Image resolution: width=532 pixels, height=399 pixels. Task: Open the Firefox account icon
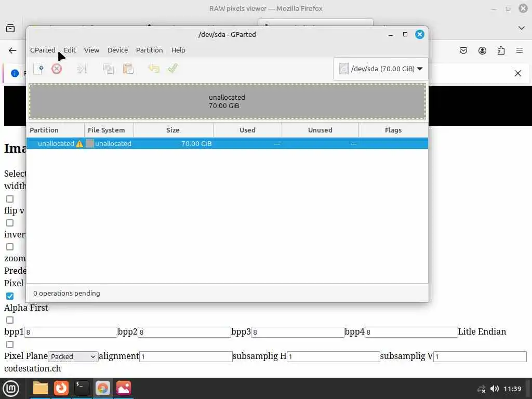482,50
